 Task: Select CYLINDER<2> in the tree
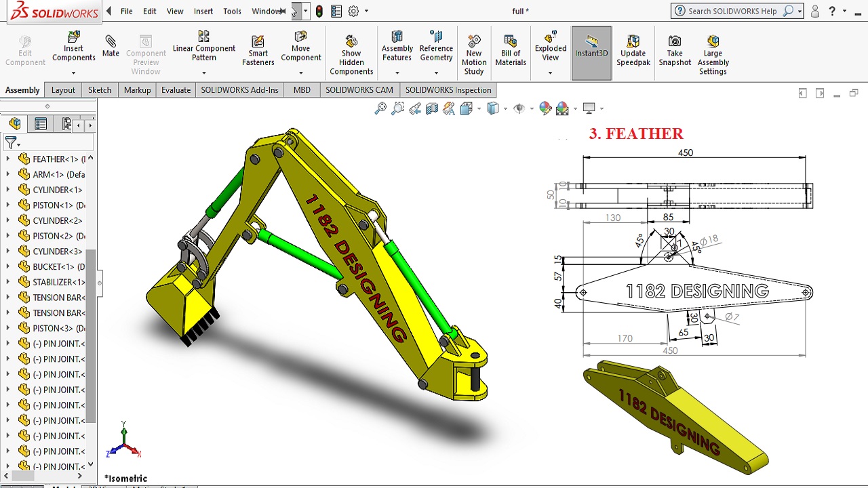[52, 220]
